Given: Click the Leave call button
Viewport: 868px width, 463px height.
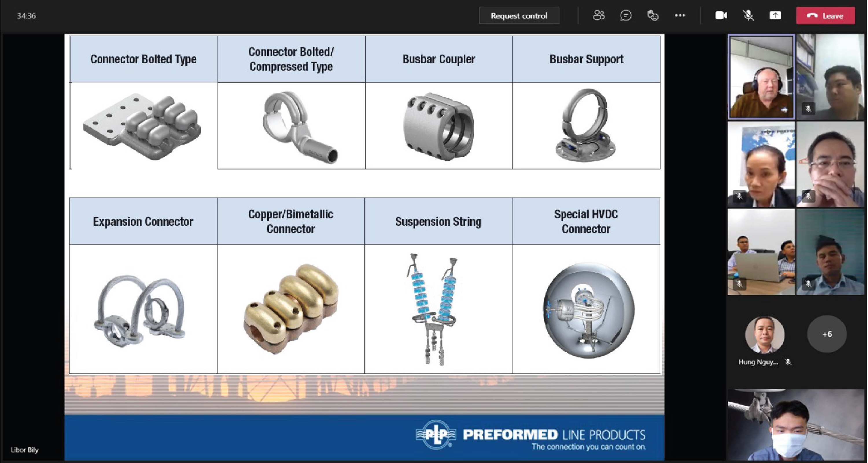Looking at the screenshot, I should tap(825, 16).
